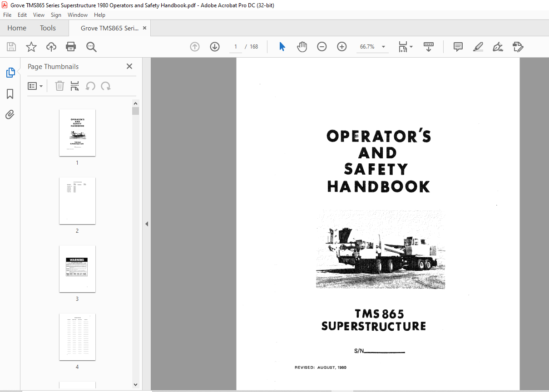Click thumbnail scrollbar up arrow
The image size is (549, 392).
tap(135, 103)
